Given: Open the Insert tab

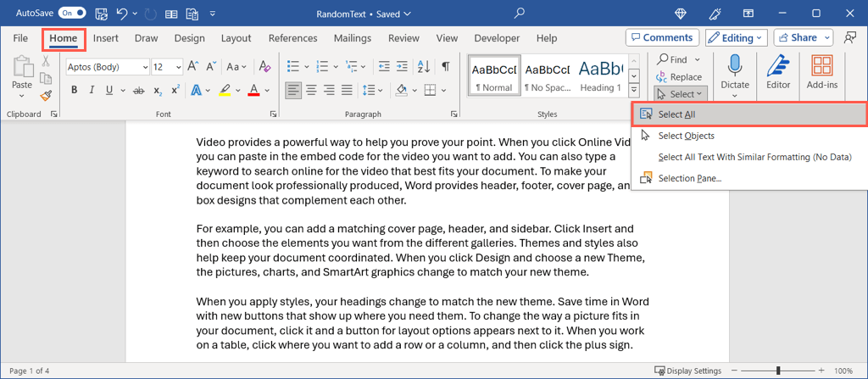Looking at the screenshot, I should click(x=105, y=38).
